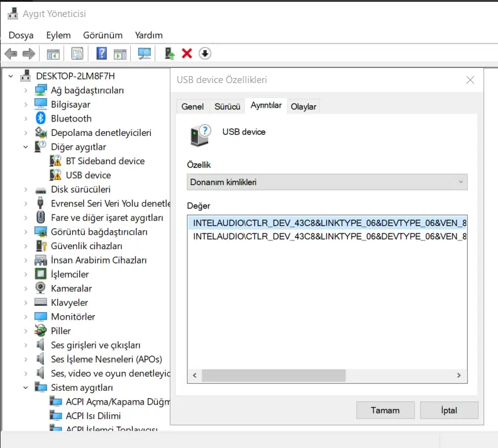Collapse the DESKTOP-2LM8F7H root node
Screen dimensions: 498x448
point(11,76)
